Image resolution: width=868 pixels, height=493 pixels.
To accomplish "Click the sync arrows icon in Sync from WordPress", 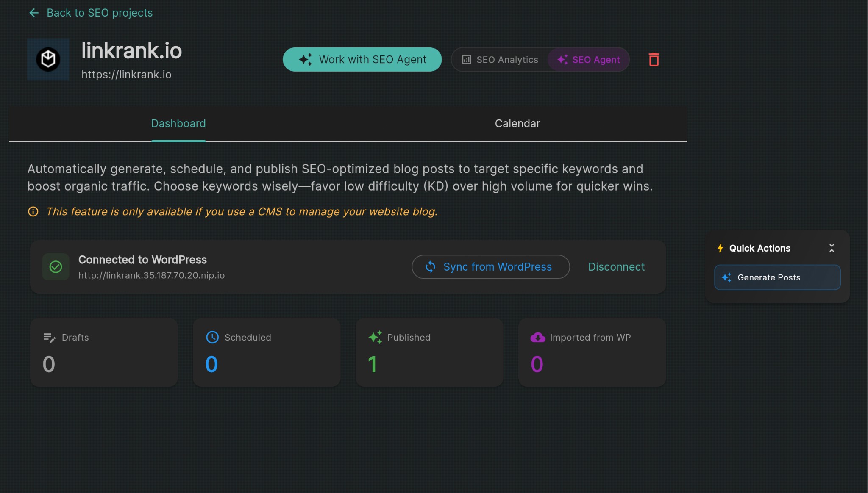I will click(x=430, y=267).
